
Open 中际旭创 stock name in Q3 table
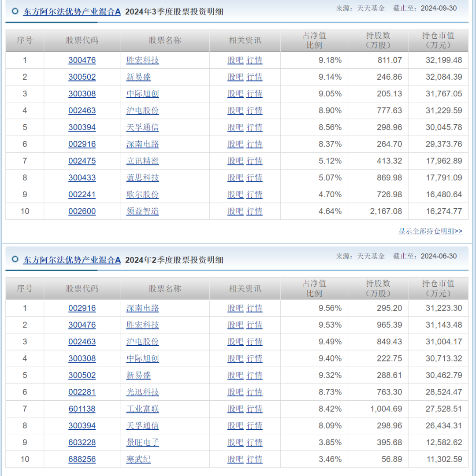click(142, 93)
